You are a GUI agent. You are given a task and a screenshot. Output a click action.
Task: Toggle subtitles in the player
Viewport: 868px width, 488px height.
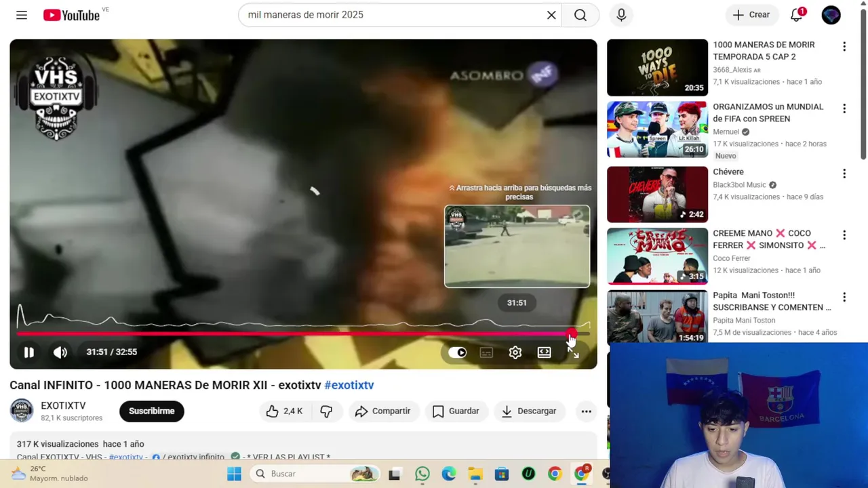tap(486, 352)
